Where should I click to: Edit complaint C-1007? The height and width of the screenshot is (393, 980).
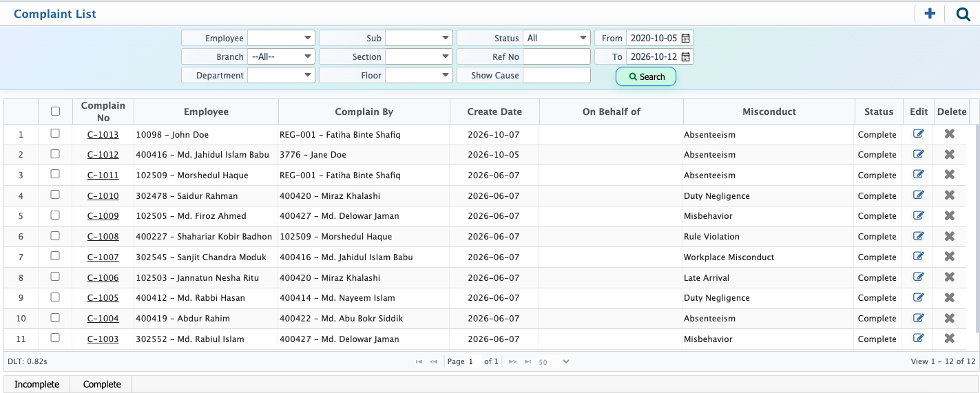coord(918,257)
